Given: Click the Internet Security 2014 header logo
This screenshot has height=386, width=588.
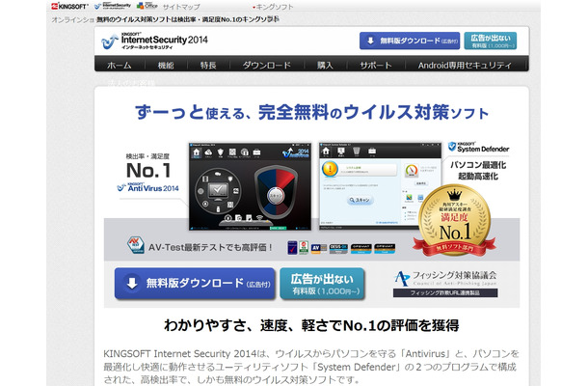Looking at the screenshot, I should coord(154,41).
